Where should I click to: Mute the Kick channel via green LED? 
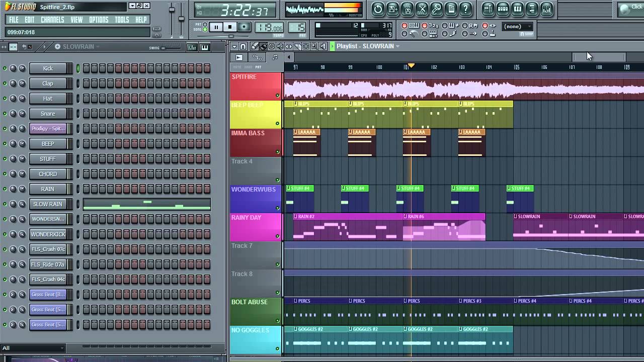[5, 68]
